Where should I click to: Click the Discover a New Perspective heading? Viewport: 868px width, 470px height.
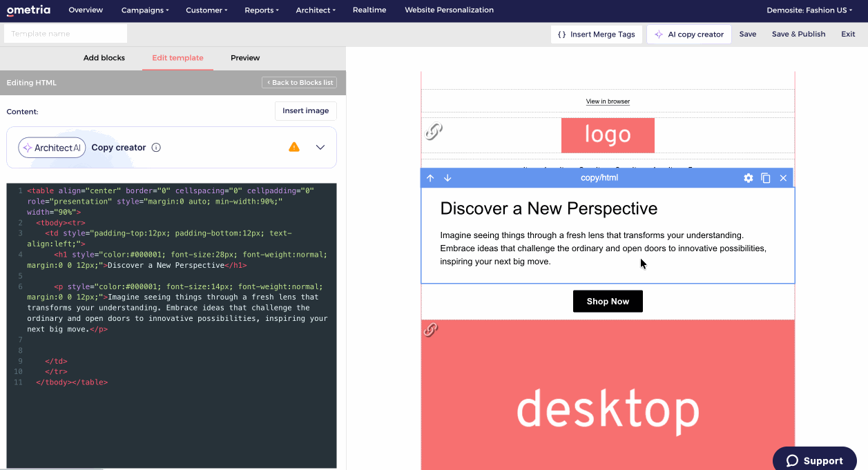point(548,208)
